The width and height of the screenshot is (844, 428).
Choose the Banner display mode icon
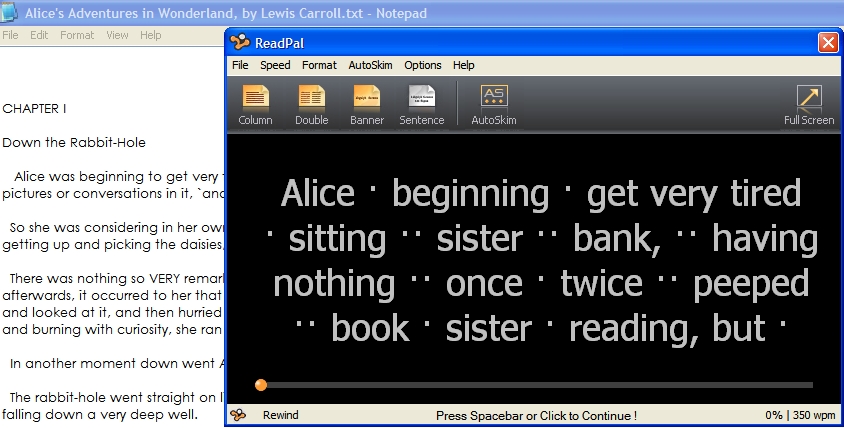(x=367, y=97)
